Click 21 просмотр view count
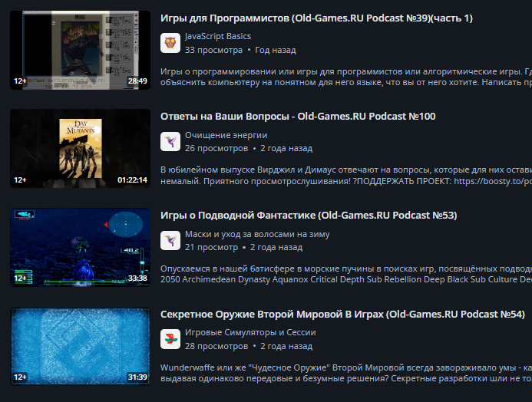532x402 pixels. tap(211, 248)
